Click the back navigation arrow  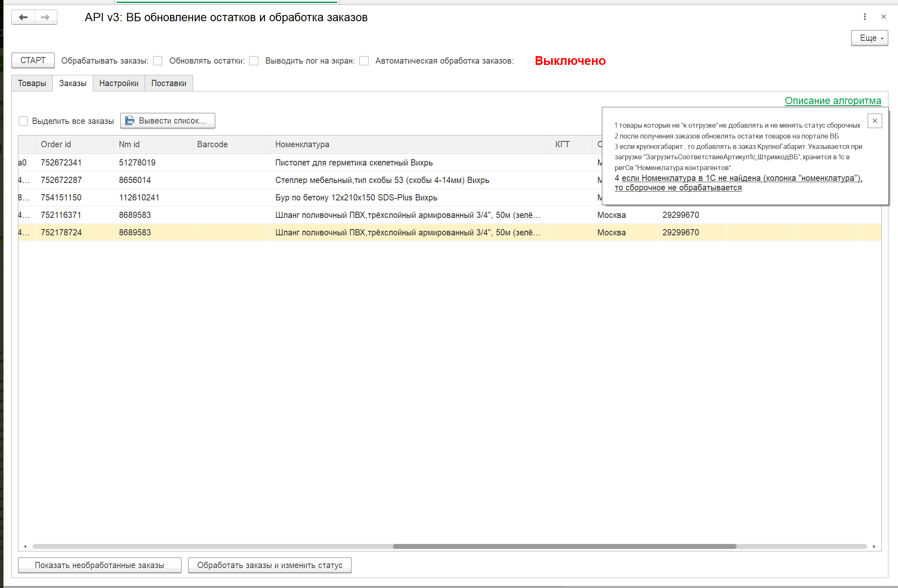tap(23, 17)
